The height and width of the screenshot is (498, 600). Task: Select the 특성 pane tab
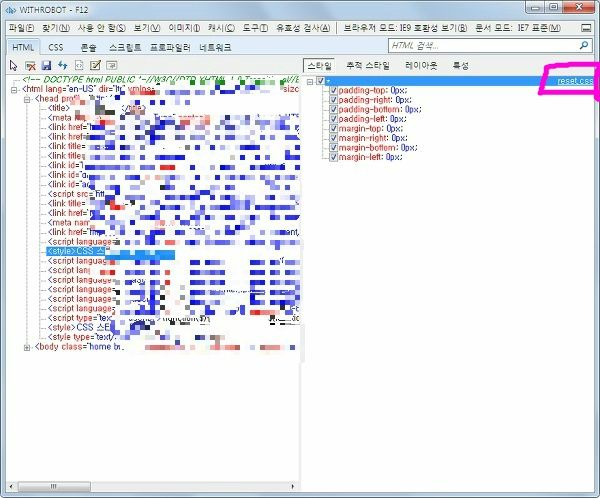pyautogui.click(x=460, y=65)
